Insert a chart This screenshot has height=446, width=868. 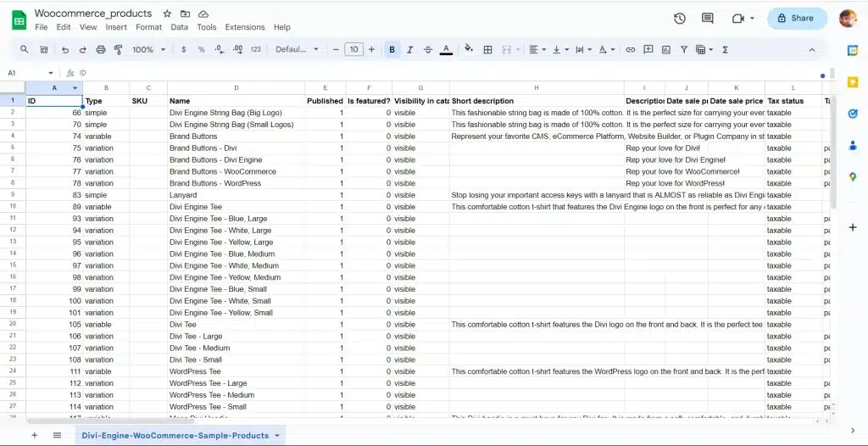coord(666,50)
